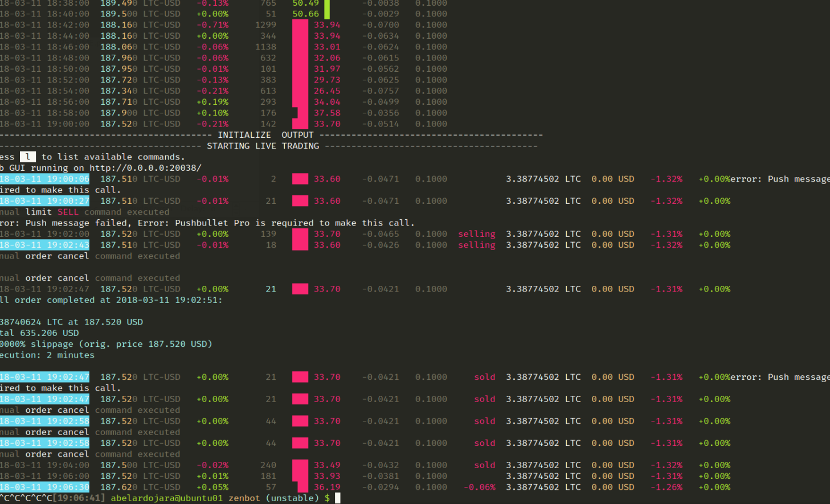
Task: Click the volume value '1138'
Action: [x=265, y=47]
